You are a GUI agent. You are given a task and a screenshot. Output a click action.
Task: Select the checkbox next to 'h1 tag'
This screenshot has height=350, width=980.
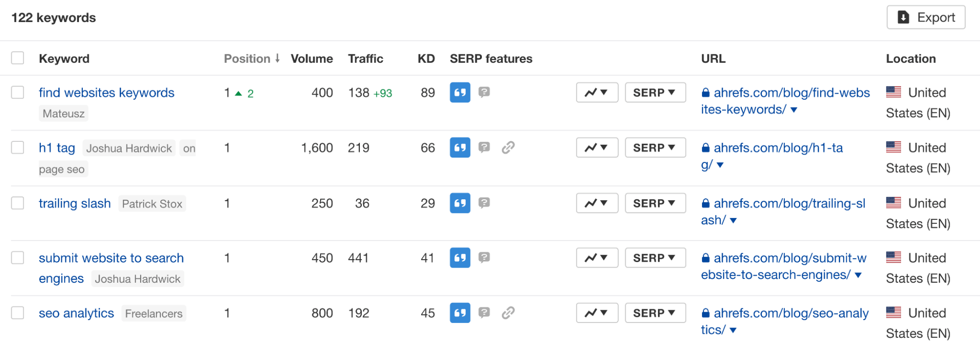[x=18, y=147]
